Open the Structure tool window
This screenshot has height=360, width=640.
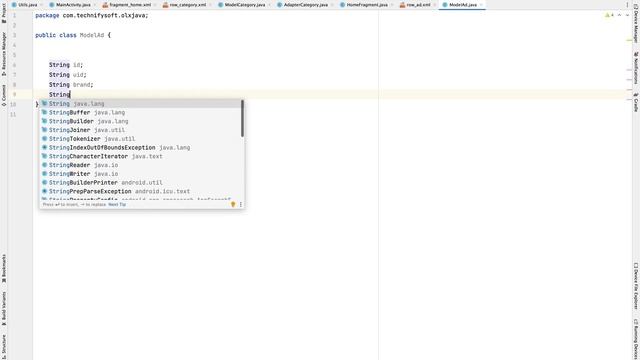(4, 347)
